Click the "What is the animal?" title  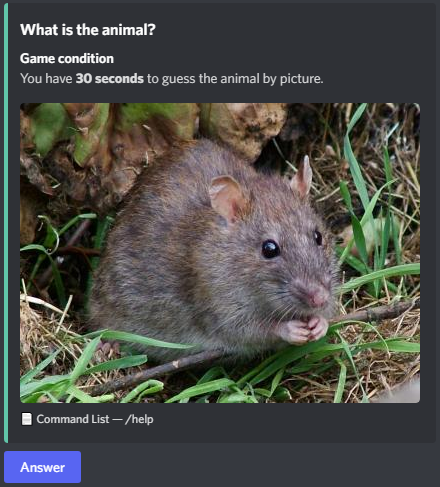(88, 30)
